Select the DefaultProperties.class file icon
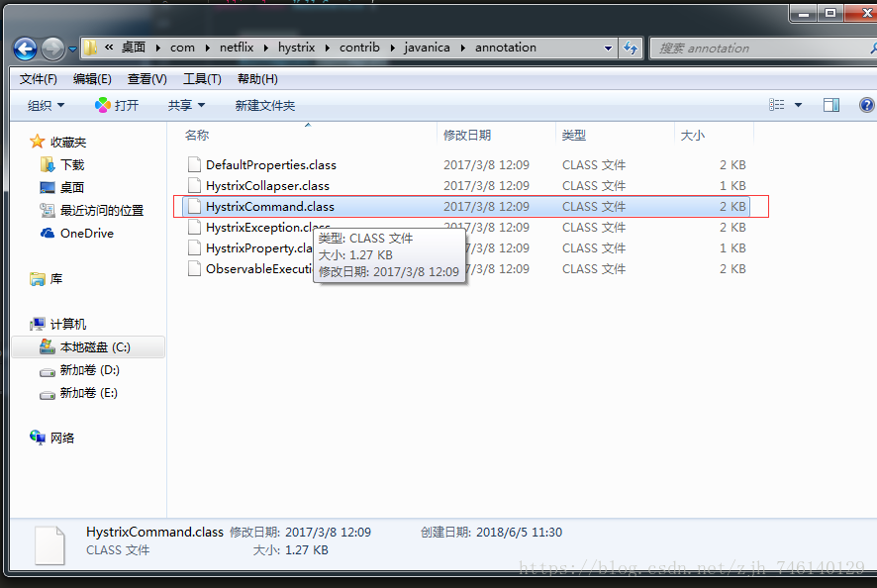 (x=194, y=165)
